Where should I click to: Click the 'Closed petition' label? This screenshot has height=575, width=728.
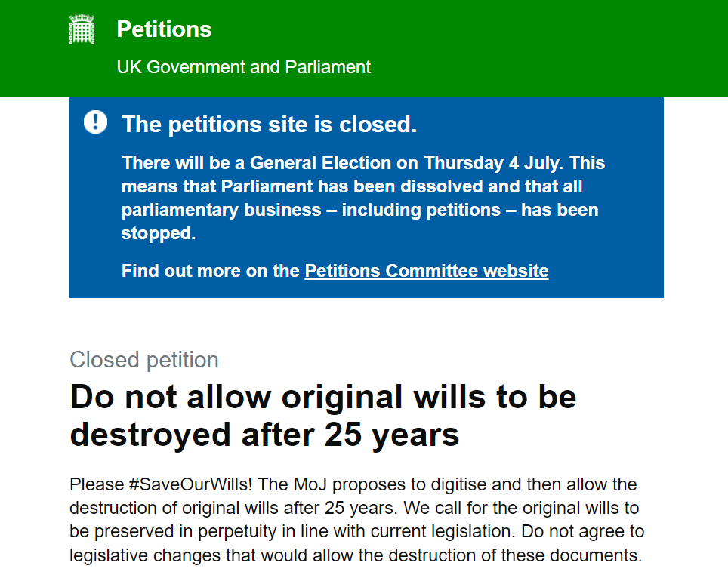[143, 360]
